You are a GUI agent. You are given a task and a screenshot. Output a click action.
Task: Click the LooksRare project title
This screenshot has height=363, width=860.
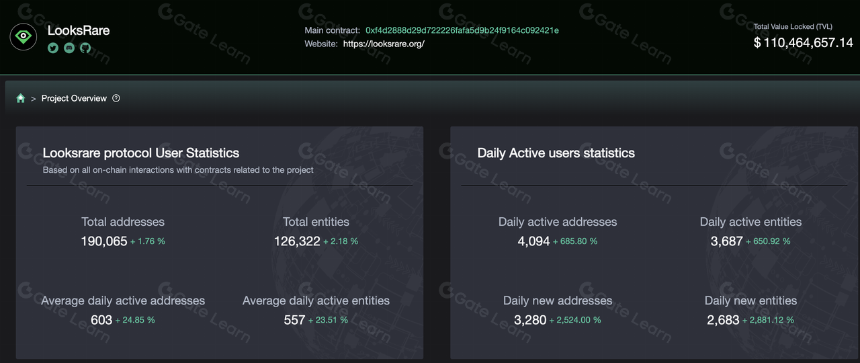[x=78, y=31]
